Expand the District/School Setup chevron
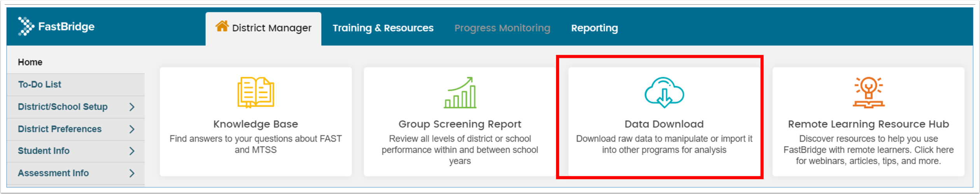 132,107
